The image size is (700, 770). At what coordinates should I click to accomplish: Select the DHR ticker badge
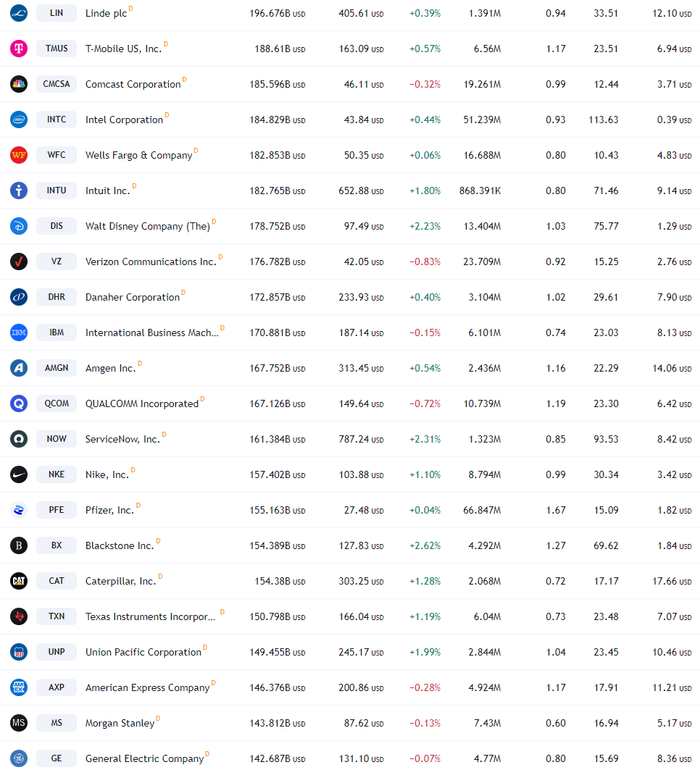[x=57, y=297]
